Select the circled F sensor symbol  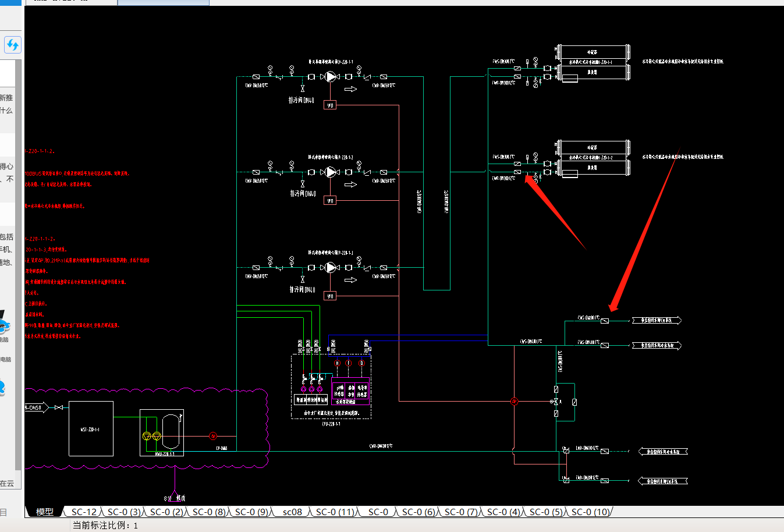pos(349,363)
